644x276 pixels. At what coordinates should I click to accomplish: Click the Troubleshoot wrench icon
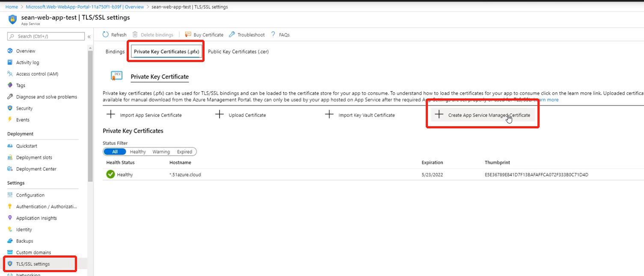pyautogui.click(x=232, y=35)
